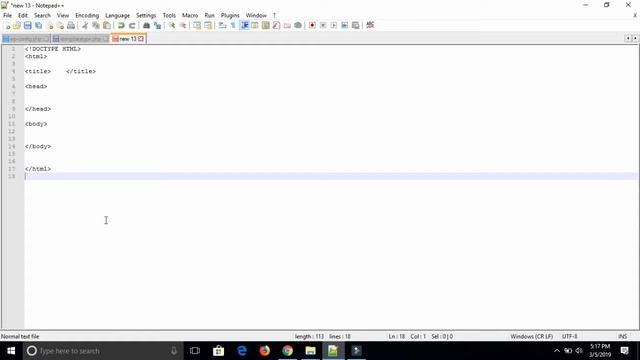Image resolution: width=640 pixels, height=360 pixels.
Task: Toggle the Folder as Workspace icon
Action: 287,25
